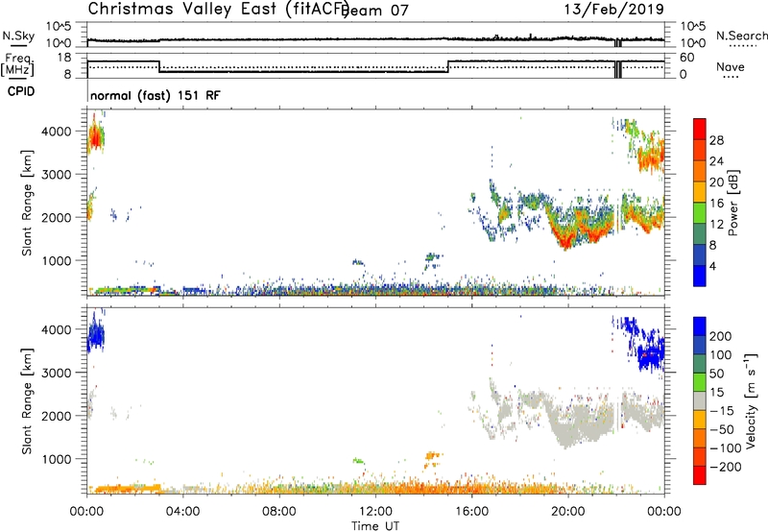
Task: Click the 1000 tick in velocity panel
Action: click(x=59, y=459)
